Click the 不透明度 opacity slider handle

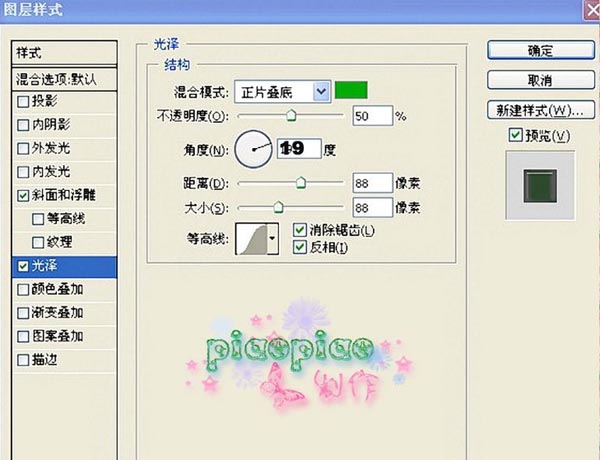point(291,116)
